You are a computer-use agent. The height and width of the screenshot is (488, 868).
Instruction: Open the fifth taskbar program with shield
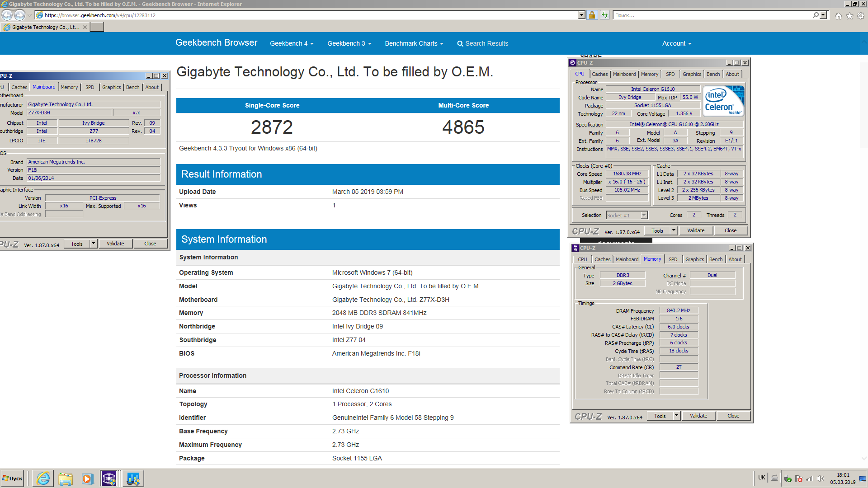133,479
